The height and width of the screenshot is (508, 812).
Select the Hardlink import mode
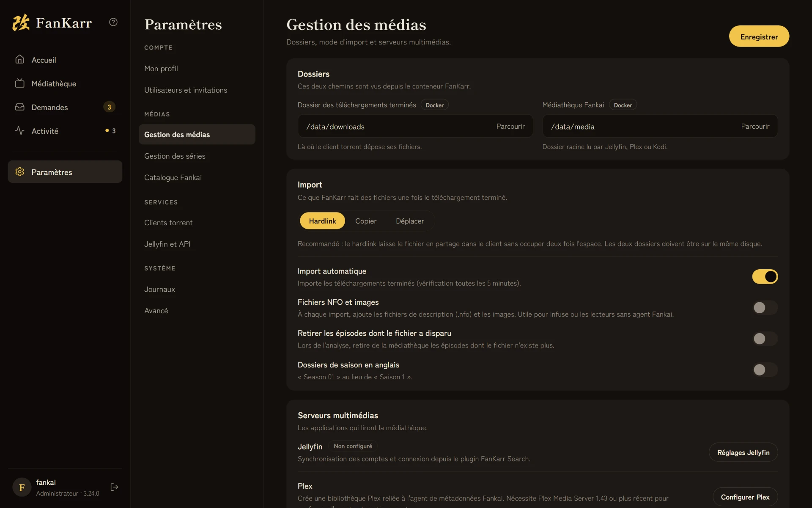point(322,221)
